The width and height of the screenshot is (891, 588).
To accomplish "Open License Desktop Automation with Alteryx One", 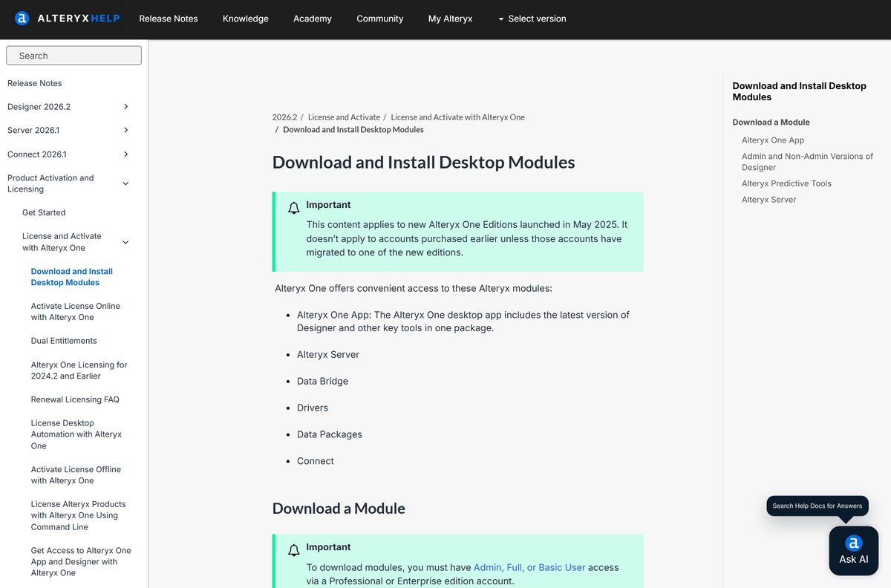I will click(x=76, y=434).
